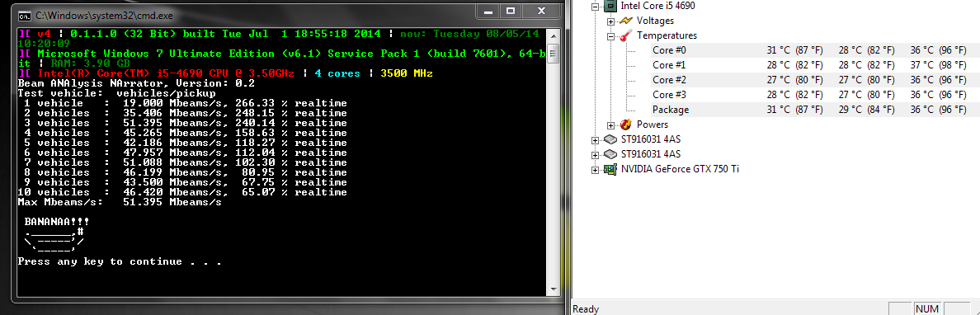Select the Intel Core i5 4690 label
Image resolution: width=980 pixels, height=315 pixels.
pos(658,6)
